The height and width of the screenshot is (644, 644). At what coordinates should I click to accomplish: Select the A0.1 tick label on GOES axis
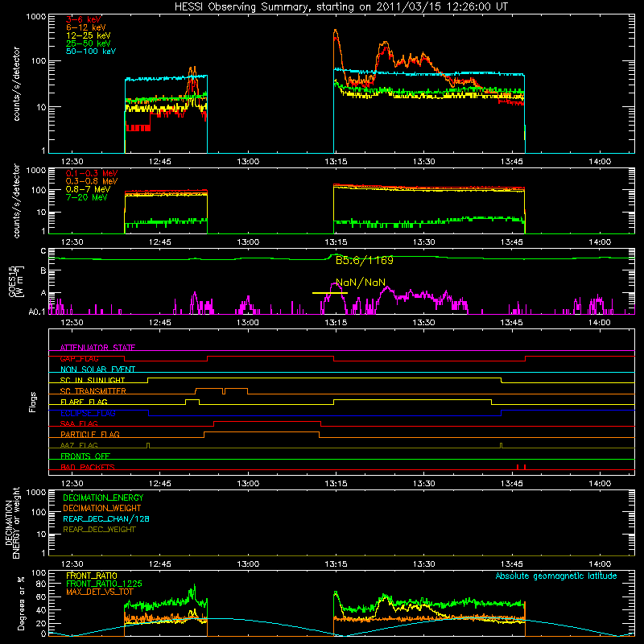[37, 312]
